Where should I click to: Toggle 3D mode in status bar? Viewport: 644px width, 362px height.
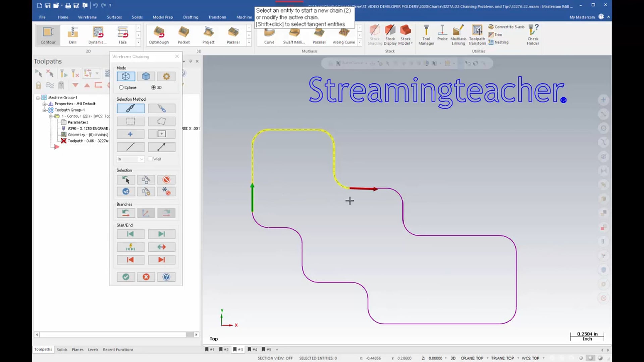[453, 358]
